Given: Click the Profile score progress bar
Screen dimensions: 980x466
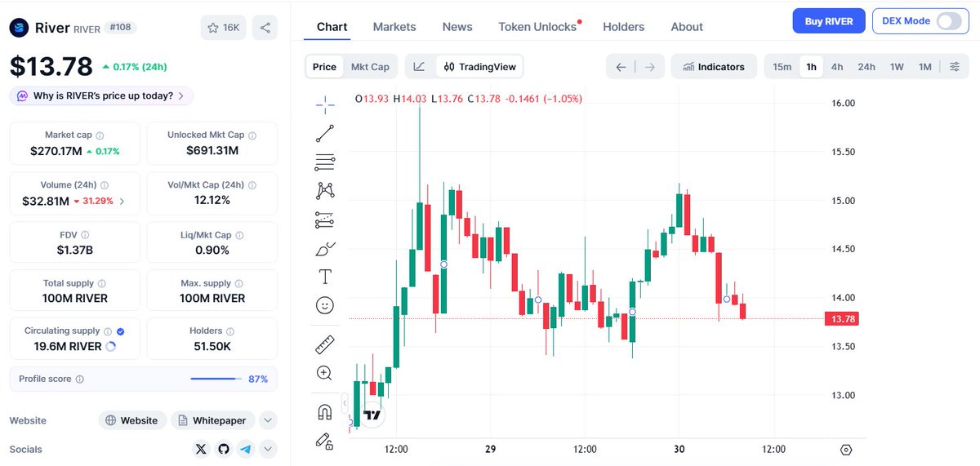Looking at the screenshot, I should [x=216, y=379].
